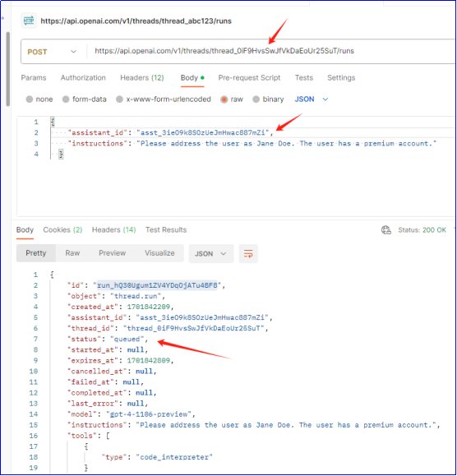Open the Visualize response view
Screen dimensions: 457x476
[x=159, y=253]
